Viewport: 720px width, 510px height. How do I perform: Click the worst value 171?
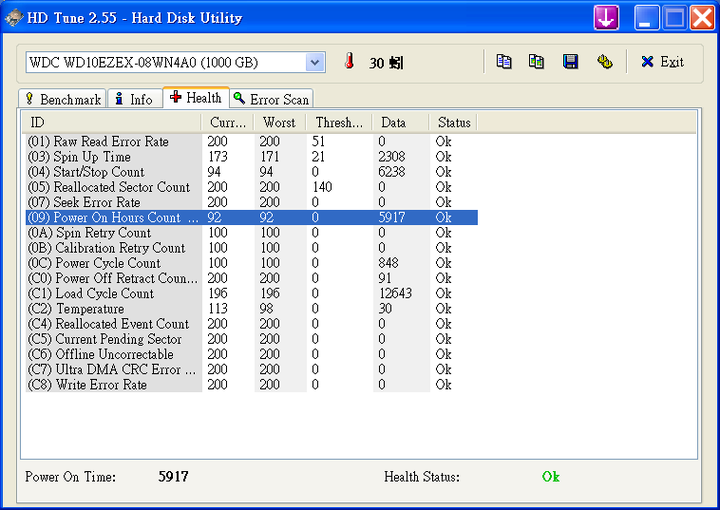(x=270, y=157)
